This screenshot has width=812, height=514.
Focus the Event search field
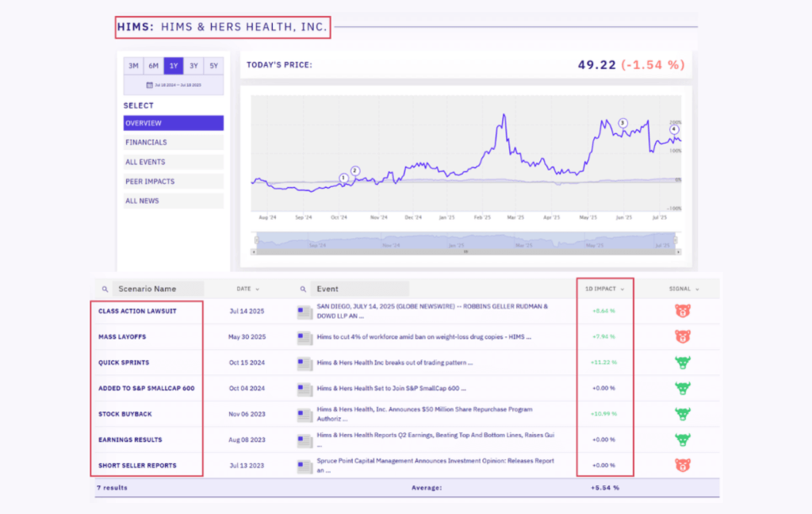click(360, 289)
